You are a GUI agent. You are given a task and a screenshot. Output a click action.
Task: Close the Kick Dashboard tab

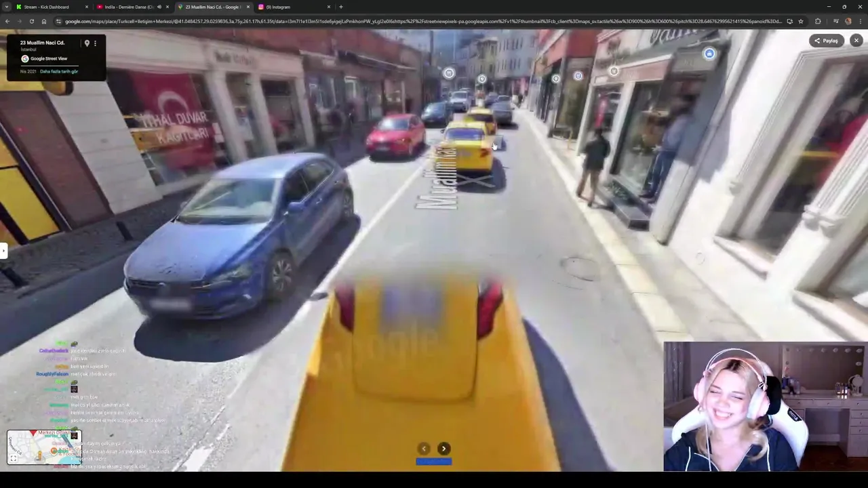[87, 7]
